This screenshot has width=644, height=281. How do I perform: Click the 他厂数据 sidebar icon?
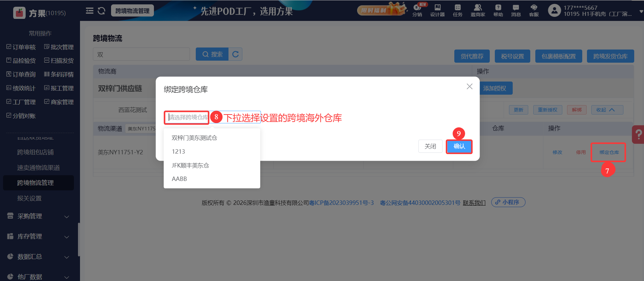10,276
